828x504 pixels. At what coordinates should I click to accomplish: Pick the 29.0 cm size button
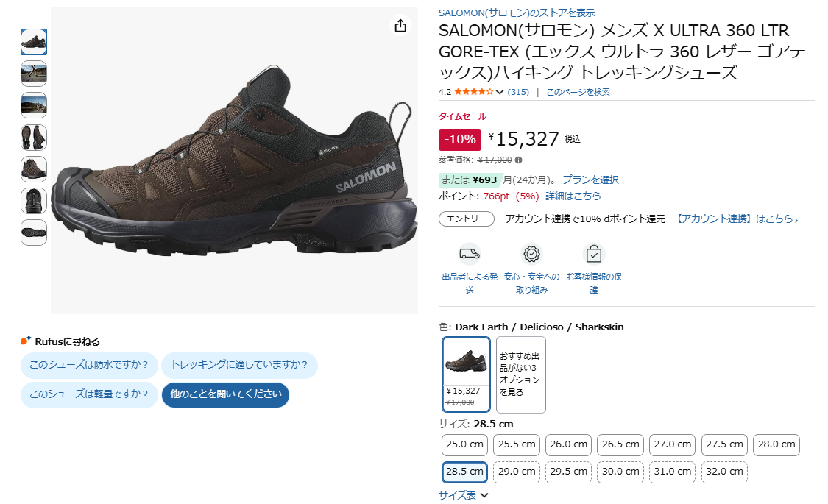click(x=517, y=472)
